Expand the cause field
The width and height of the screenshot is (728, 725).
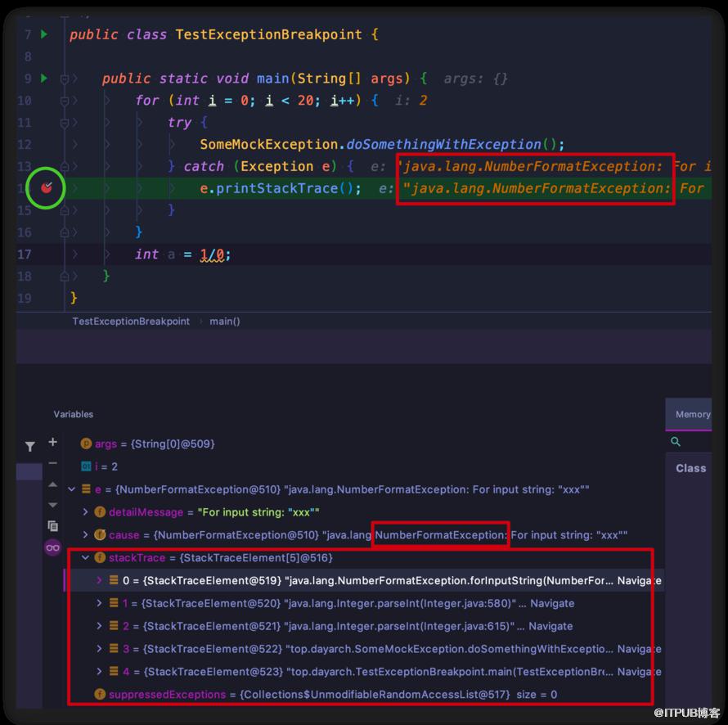pos(85,534)
